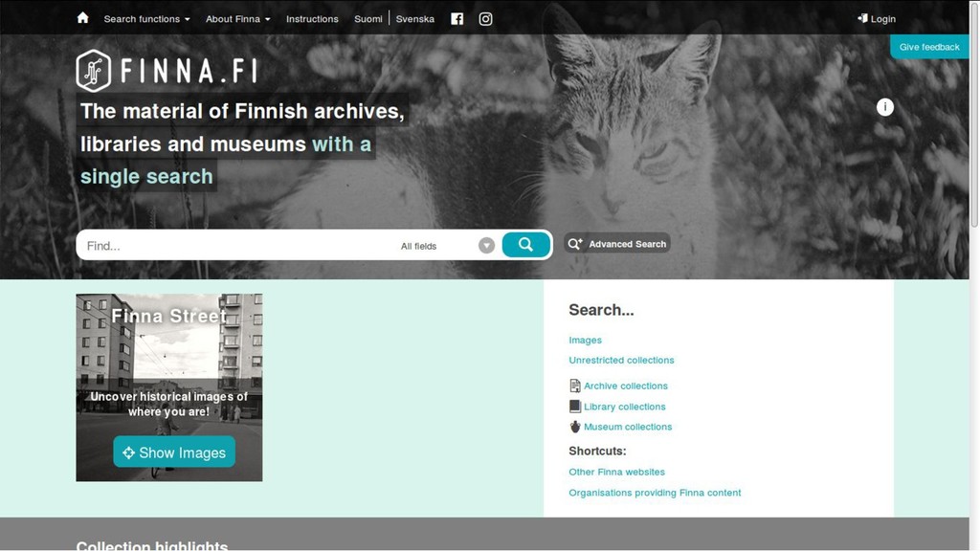This screenshot has width=980, height=551.
Task: Click the Museum collections vase icon
Action: pyautogui.click(x=575, y=427)
